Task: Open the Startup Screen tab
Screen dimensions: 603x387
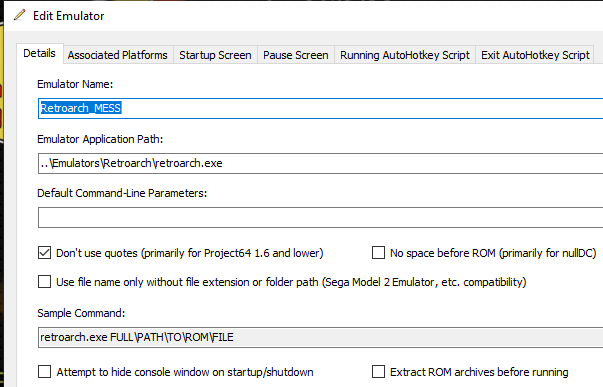Action: coord(215,55)
